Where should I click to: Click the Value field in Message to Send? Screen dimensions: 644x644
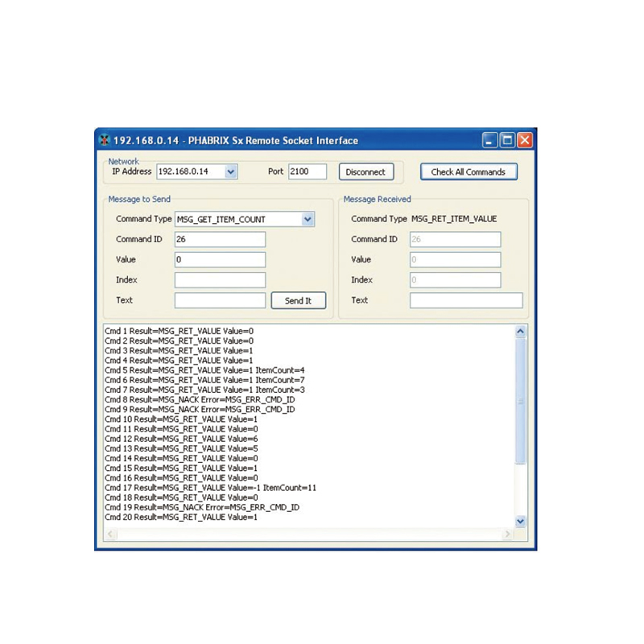220,259
